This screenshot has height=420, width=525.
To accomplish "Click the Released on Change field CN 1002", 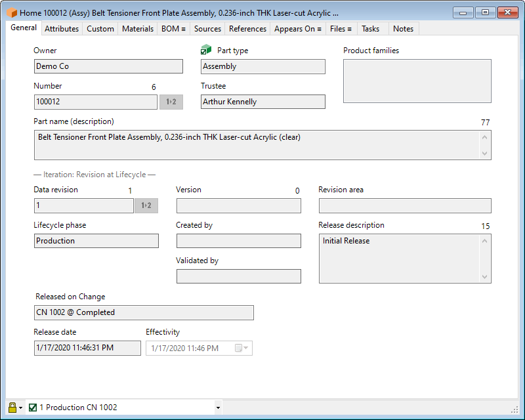I will pos(144,312).
